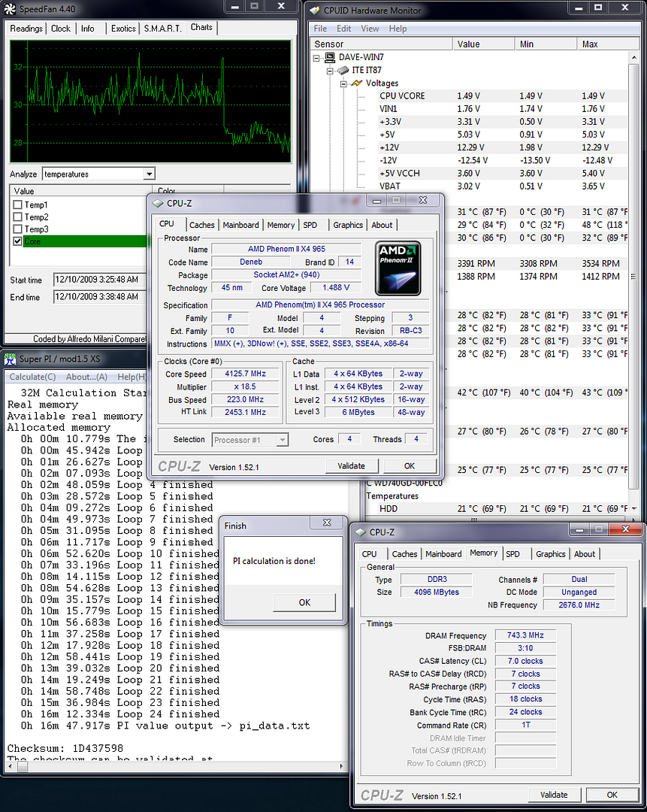Click OK in the CPU-Z processor window
Viewport: 647px width, 812px height.
(410, 466)
